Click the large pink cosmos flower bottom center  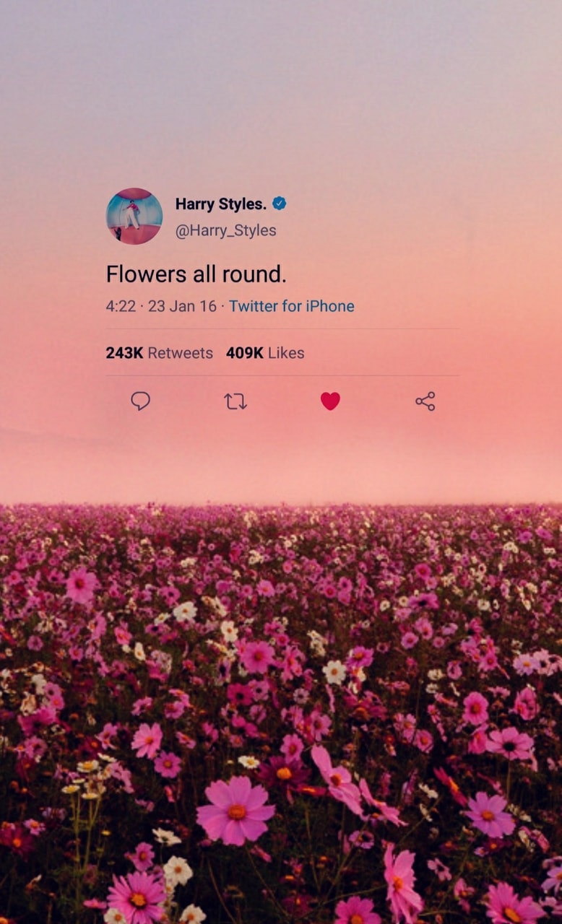[x=235, y=810]
